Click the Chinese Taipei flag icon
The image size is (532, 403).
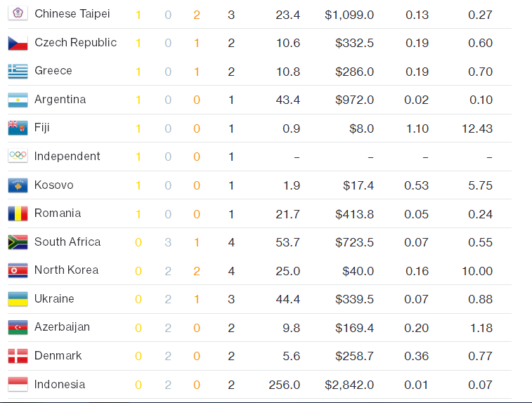point(18,14)
